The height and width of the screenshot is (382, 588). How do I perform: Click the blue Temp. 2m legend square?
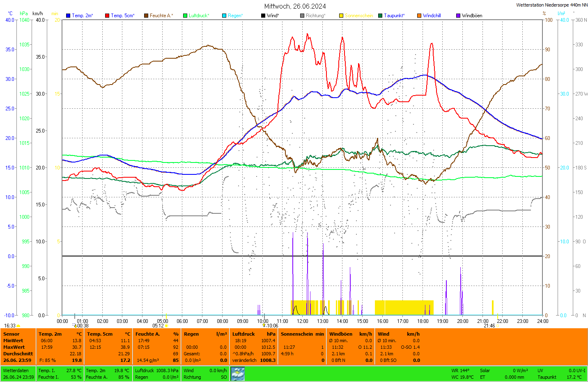(x=68, y=16)
